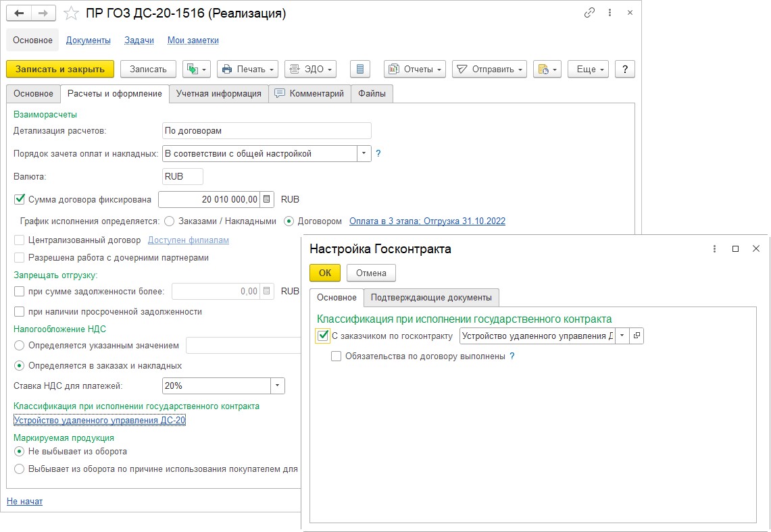The image size is (771, 532).
Task: Click calculator icon in debt amount field
Action: [x=266, y=291]
